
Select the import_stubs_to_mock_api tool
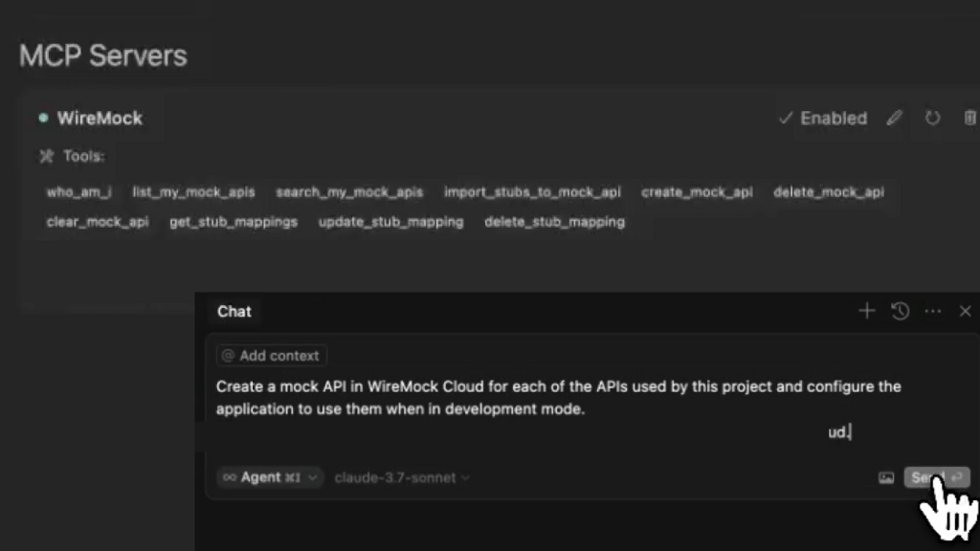tap(532, 191)
